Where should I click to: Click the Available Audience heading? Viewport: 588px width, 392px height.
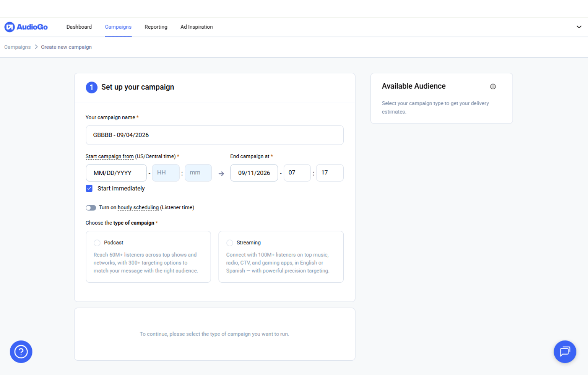(414, 86)
